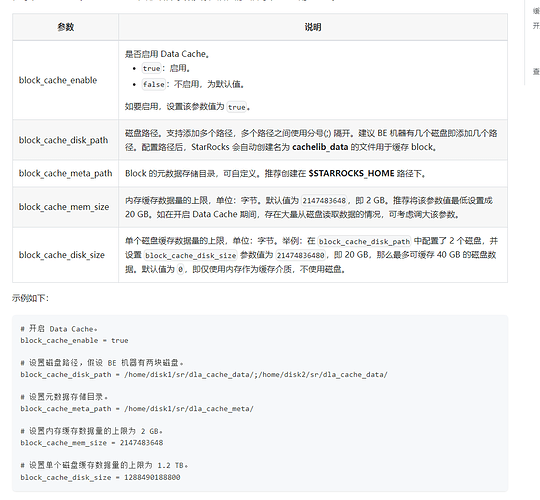Click the inline code value 21474836480
This screenshot has width=540, height=500.
coord(301,256)
